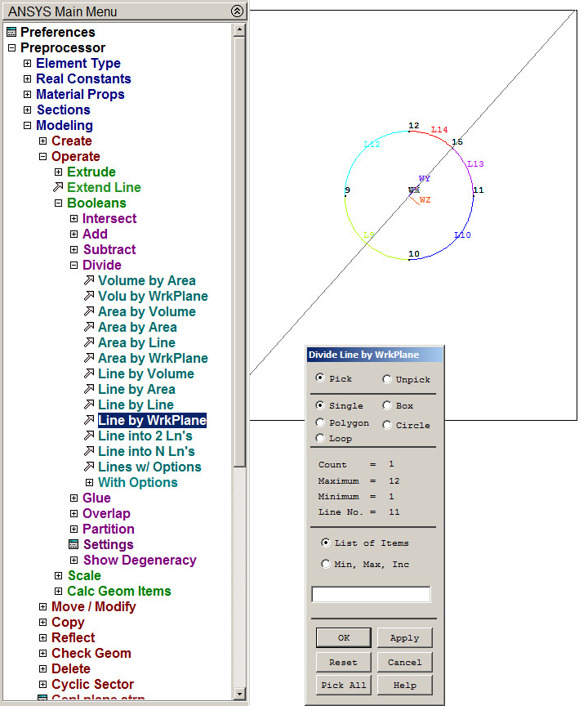Image resolution: width=588 pixels, height=706 pixels.
Task: Select Min, Max, Inc option
Action: (325, 564)
